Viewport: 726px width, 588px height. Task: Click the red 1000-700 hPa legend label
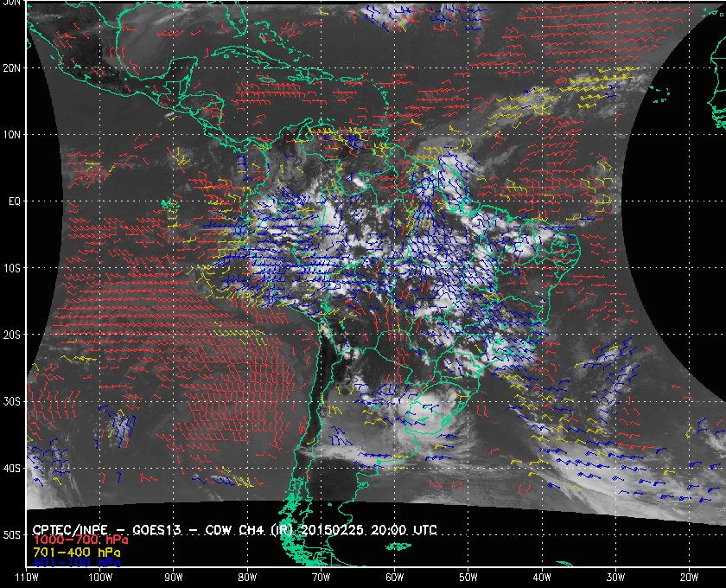(x=80, y=540)
